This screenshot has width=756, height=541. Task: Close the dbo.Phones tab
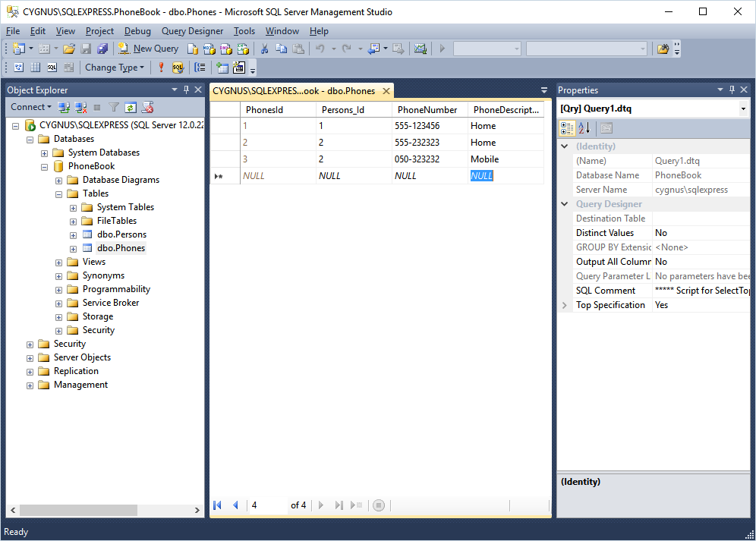386,90
